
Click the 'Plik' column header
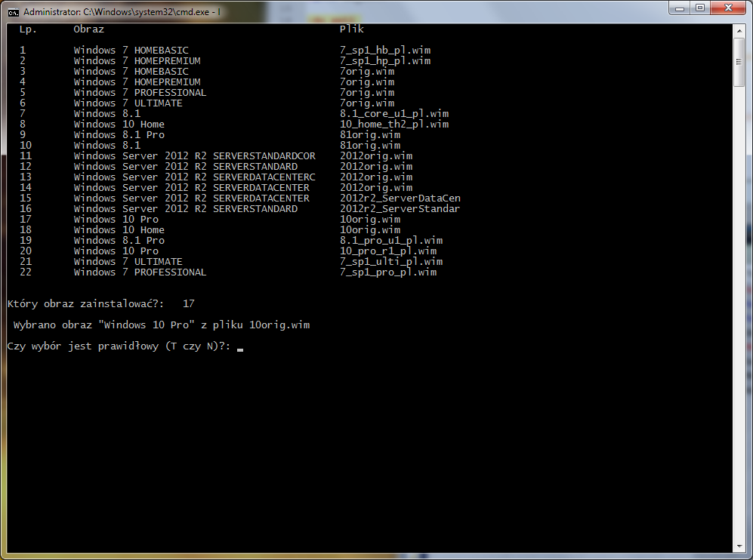[x=352, y=29]
